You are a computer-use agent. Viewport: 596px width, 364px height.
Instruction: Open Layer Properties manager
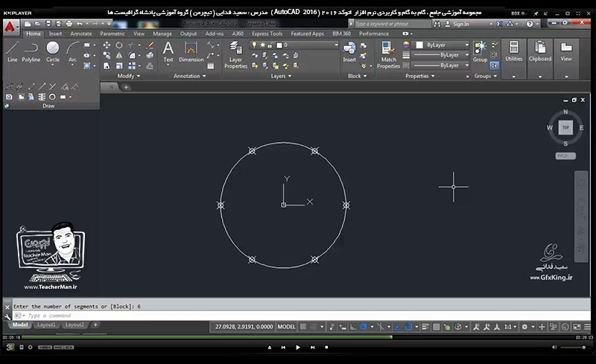tap(235, 55)
